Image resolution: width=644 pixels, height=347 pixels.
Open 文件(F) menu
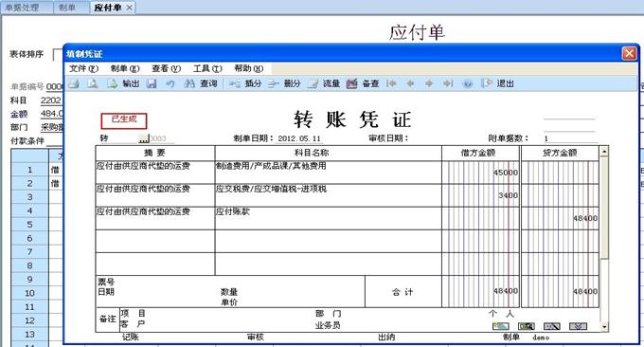(83, 68)
